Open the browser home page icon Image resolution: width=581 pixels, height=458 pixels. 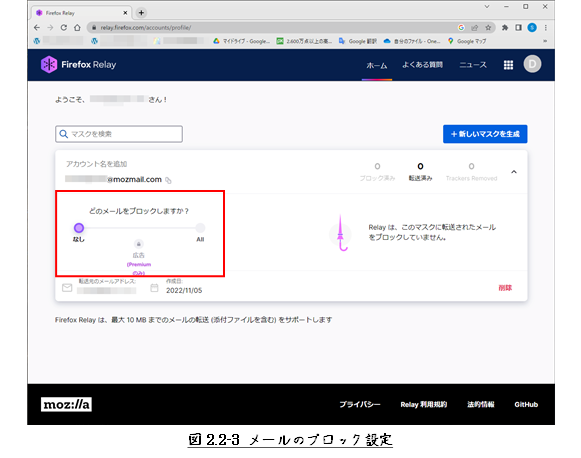[77, 28]
